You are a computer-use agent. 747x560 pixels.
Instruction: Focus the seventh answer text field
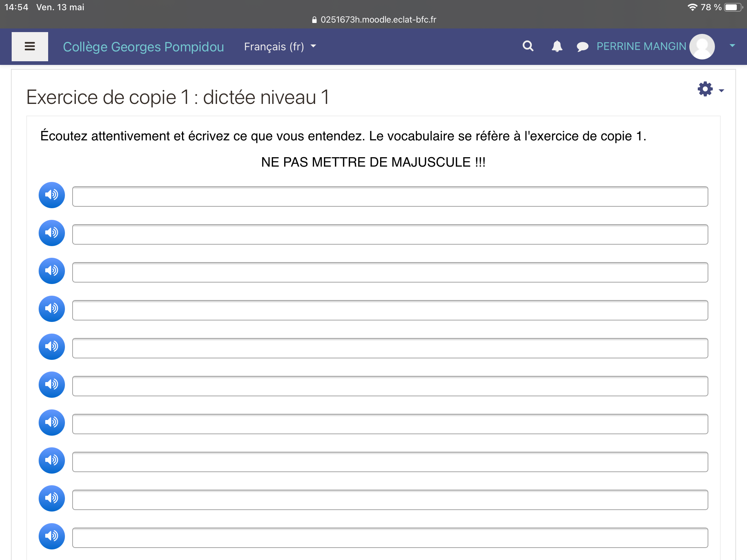(x=390, y=424)
